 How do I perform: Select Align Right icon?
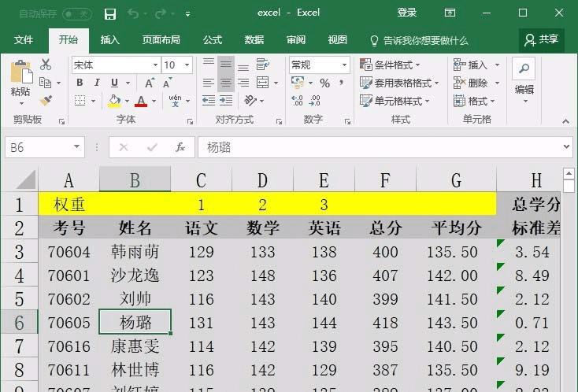coord(243,83)
